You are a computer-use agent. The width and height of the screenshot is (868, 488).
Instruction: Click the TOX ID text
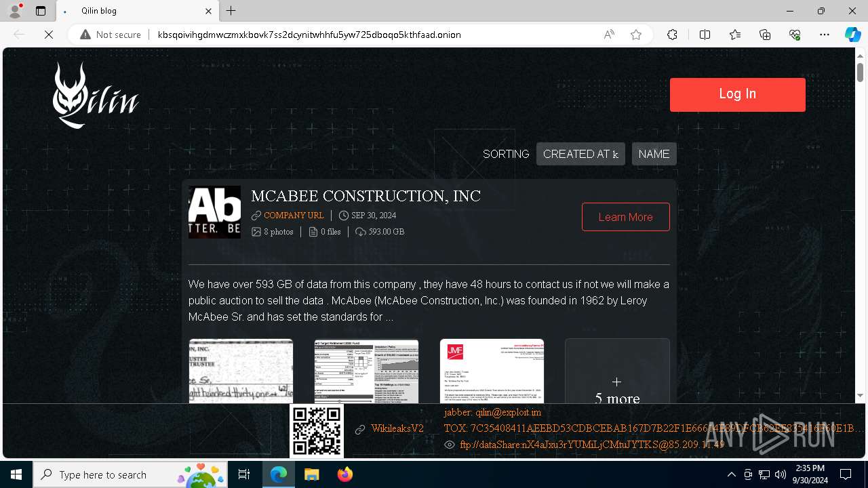654,428
